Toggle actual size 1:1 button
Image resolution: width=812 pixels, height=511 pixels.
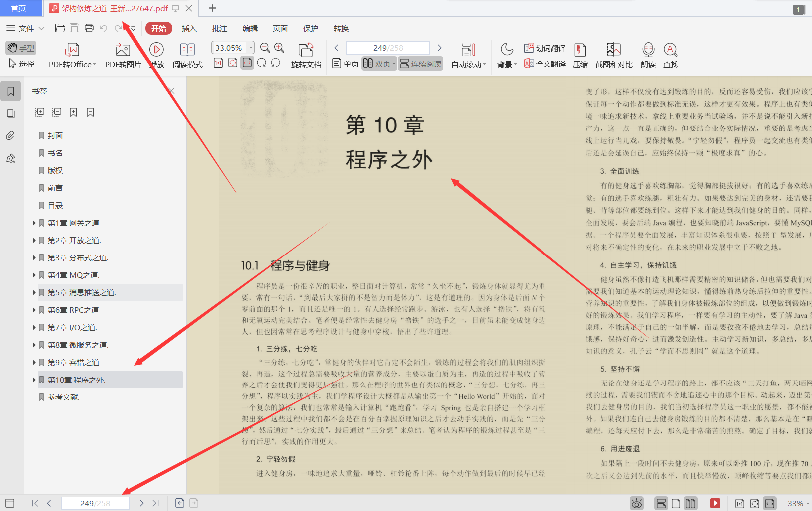coord(218,63)
